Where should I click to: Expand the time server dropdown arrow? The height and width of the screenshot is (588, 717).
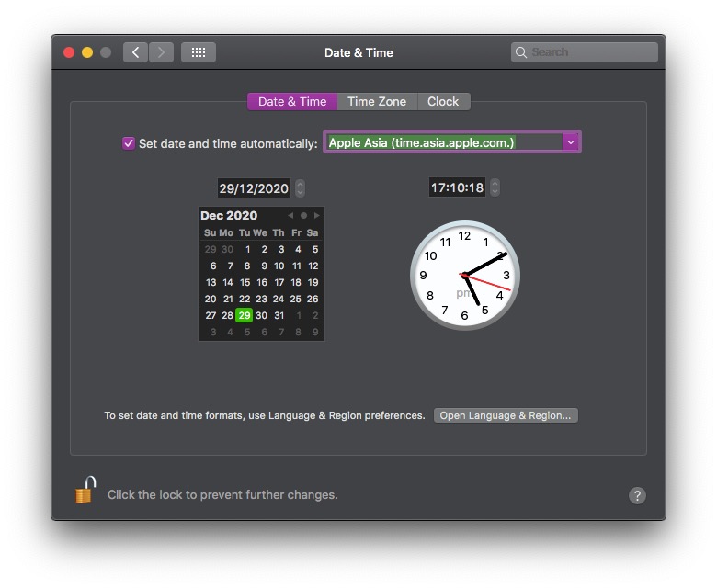[x=571, y=142]
